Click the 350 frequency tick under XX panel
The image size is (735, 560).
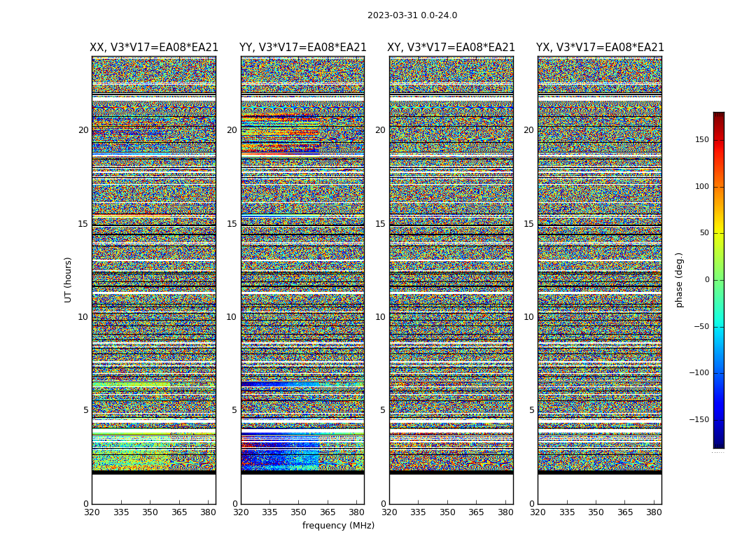tap(150, 512)
